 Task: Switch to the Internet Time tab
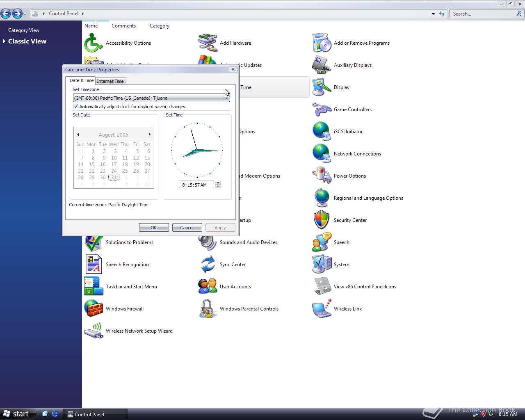pos(110,81)
